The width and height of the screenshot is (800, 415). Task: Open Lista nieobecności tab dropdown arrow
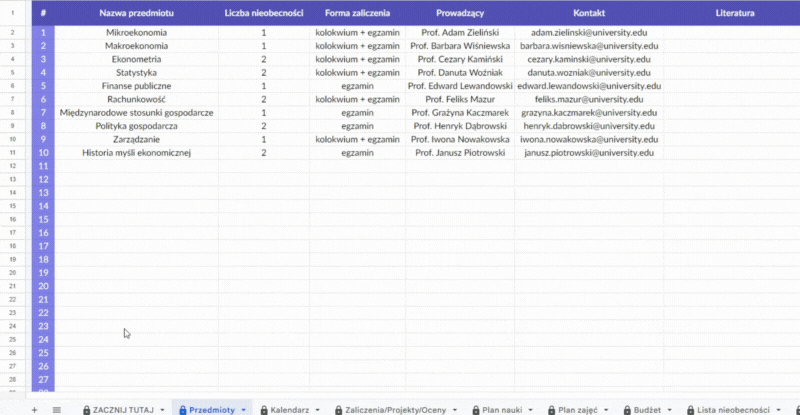pyautogui.click(x=779, y=410)
